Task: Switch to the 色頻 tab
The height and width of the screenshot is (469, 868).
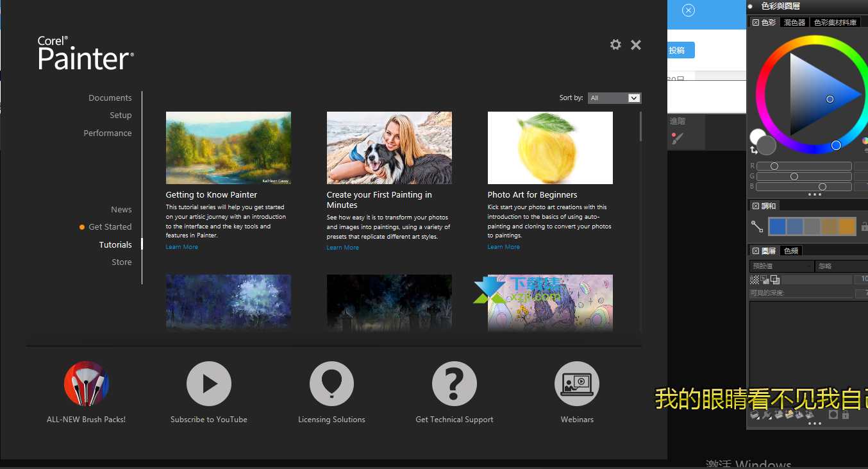Action: [x=791, y=251]
